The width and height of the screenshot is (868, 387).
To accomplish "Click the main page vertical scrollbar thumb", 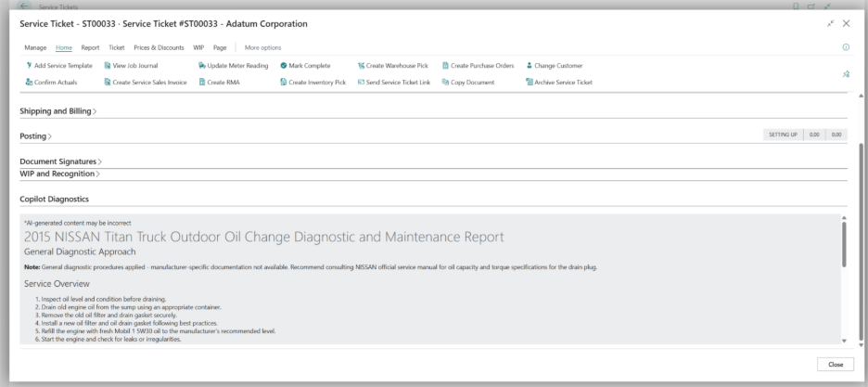I will pos(861,241).
